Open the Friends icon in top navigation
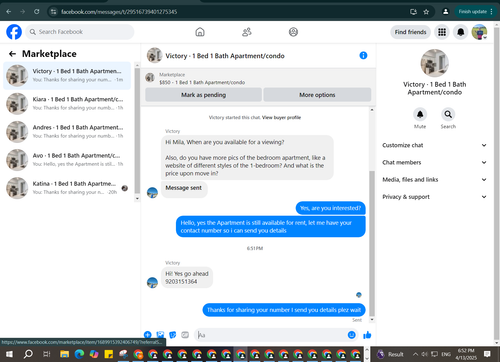The height and width of the screenshot is (362, 500). pyautogui.click(x=247, y=32)
